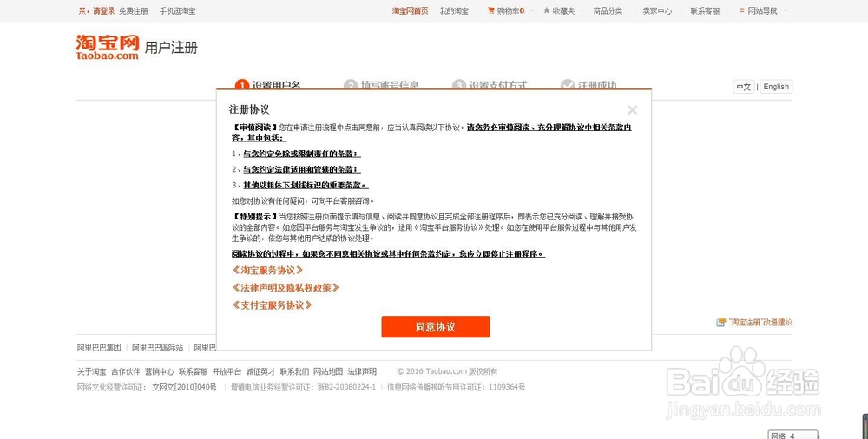This screenshot has height=439, width=868.
Task: Click 免费注册 in the top bar
Action: tap(134, 10)
